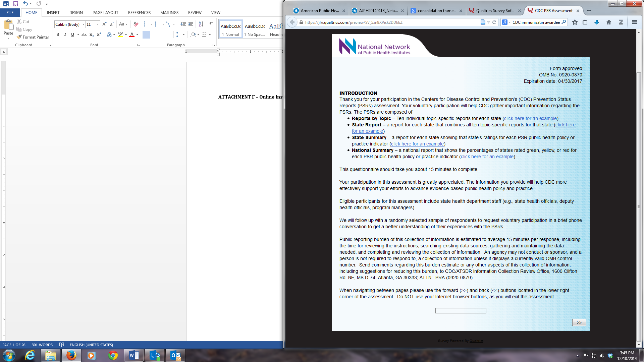Open the Change Case dropdown

click(x=123, y=24)
